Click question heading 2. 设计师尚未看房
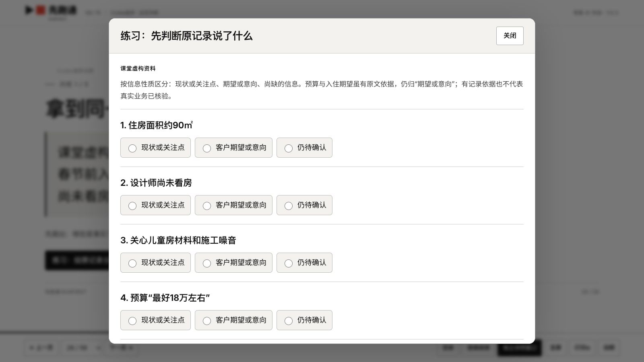Screen dimensions: 644x362 (x=156, y=183)
